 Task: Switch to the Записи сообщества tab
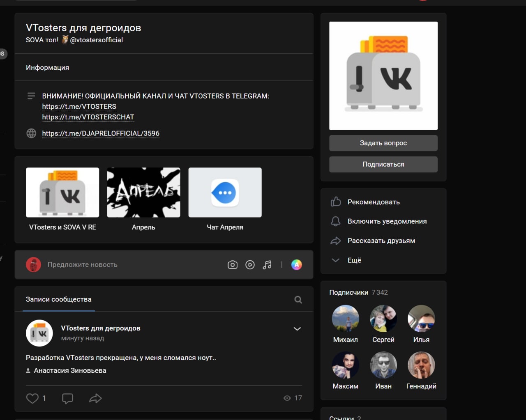point(59,299)
